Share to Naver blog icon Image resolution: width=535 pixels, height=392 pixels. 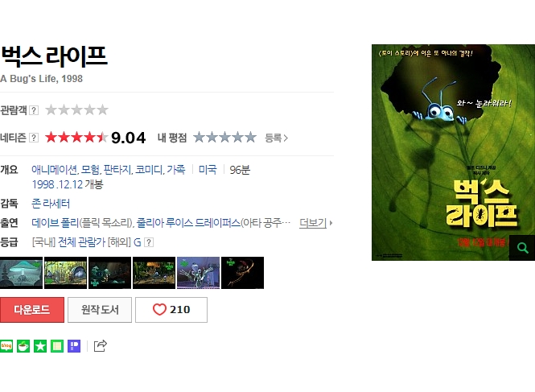(6, 346)
